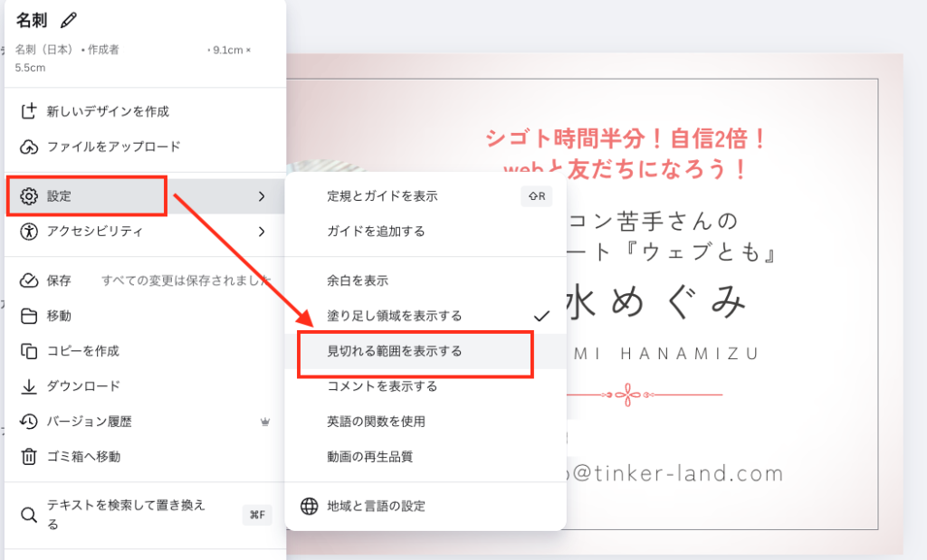Click the globe icon for 地域と言語の設定
This screenshot has width=927, height=560.
tap(309, 506)
